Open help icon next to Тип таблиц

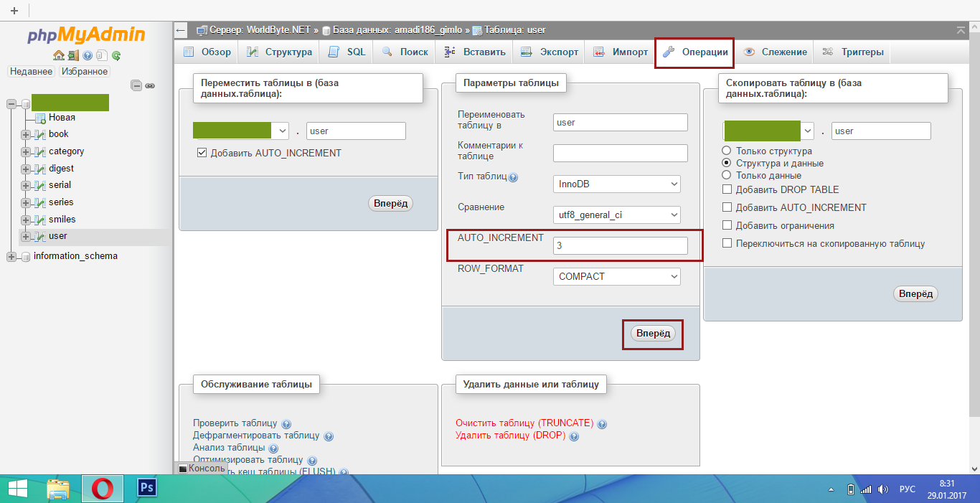pyautogui.click(x=513, y=177)
